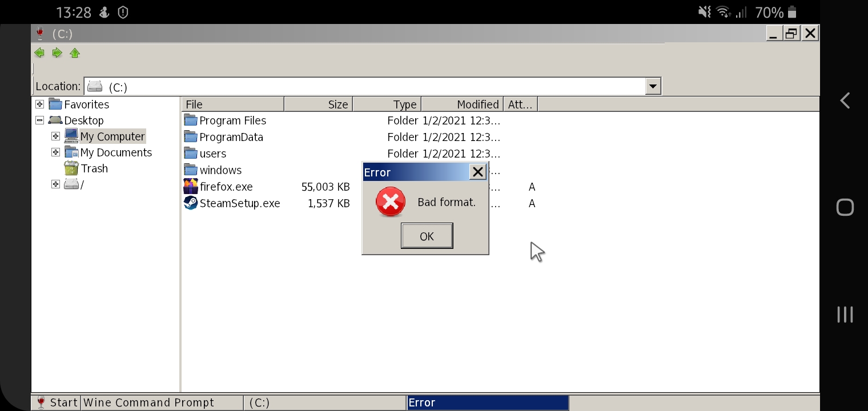Screen dimensions: 868x411
Task: Restore the (C:) explorer window
Action: pyautogui.click(x=791, y=34)
